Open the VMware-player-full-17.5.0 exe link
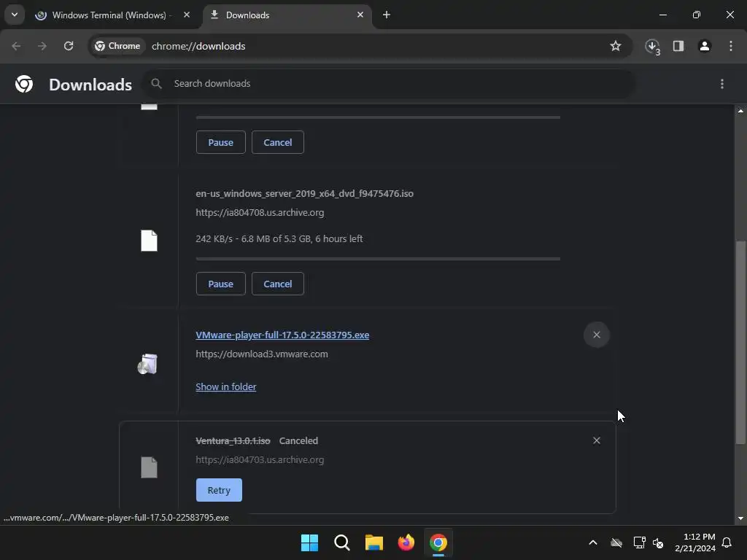The image size is (747, 560). click(x=282, y=335)
